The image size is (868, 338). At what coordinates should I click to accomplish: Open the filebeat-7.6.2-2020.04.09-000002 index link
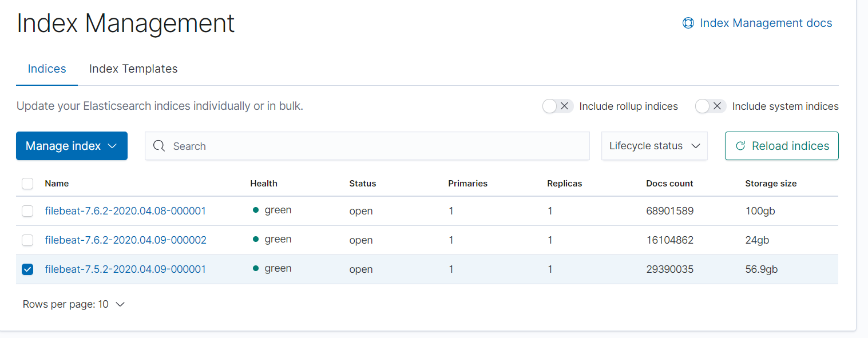[125, 240]
